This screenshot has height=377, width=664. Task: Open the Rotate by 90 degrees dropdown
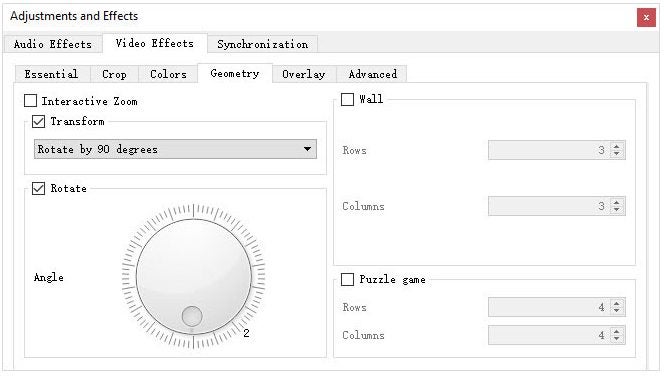coord(175,149)
